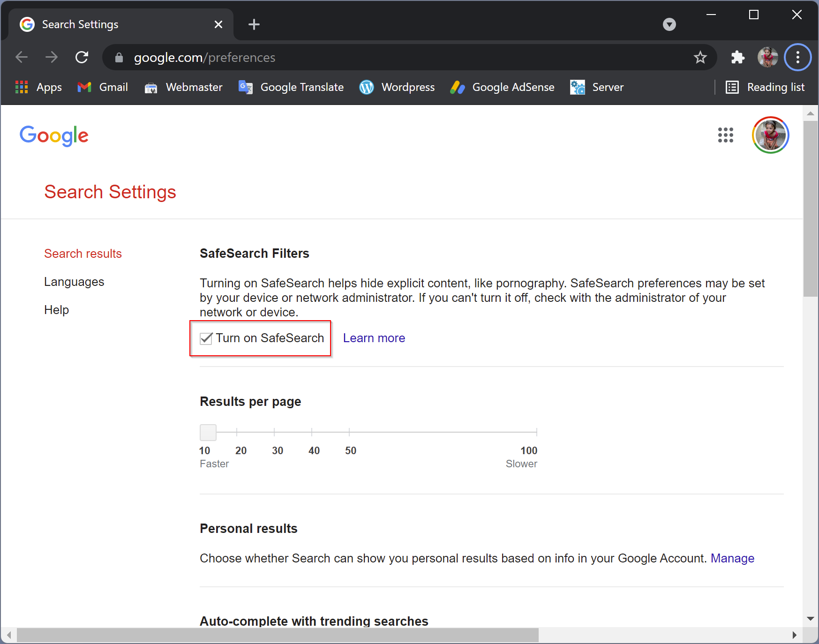This screenshot has height=644, width=819.
Task: Reload the page with refresh icon
Action: [82, 57]
